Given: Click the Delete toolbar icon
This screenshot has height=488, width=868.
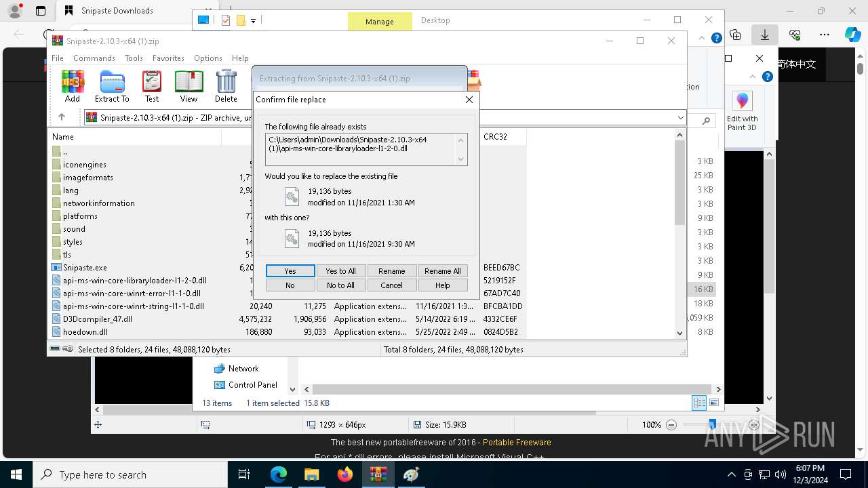Looking at the screenshot, I should (226, 86).
